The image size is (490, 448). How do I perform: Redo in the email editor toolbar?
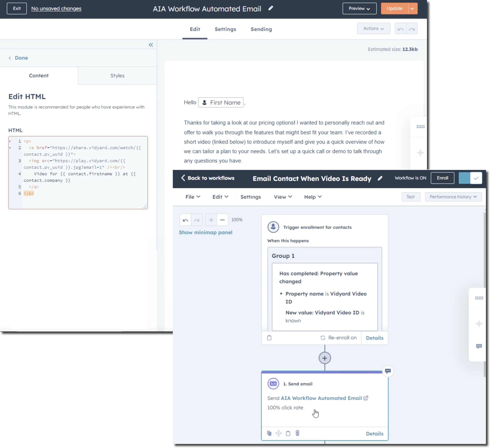[412, 29]
